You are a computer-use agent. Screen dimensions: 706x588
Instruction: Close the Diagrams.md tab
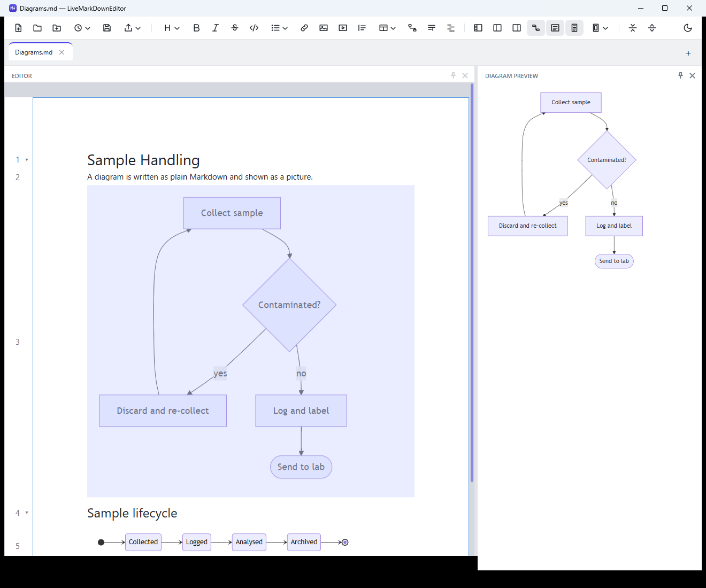(x=62, y=52)
